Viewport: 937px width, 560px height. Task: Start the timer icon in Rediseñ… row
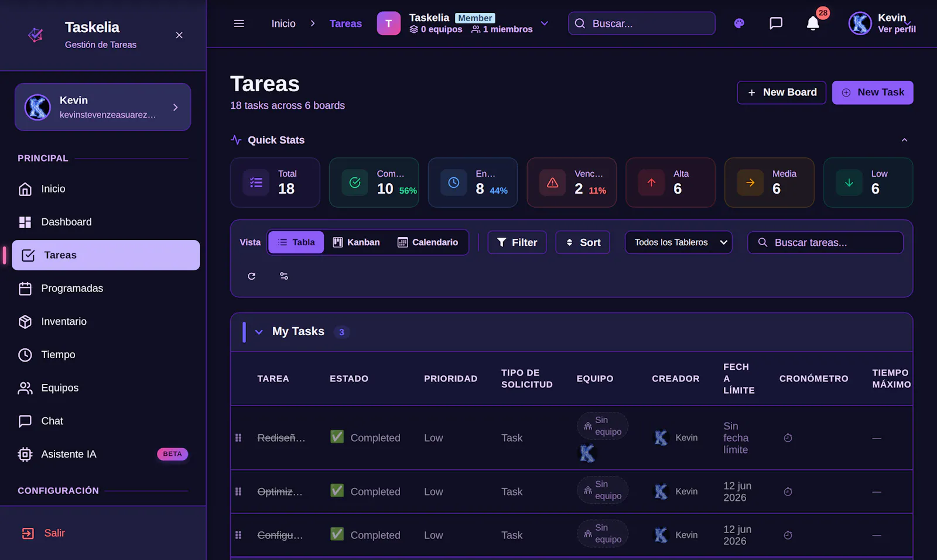[x=788, y=438]
